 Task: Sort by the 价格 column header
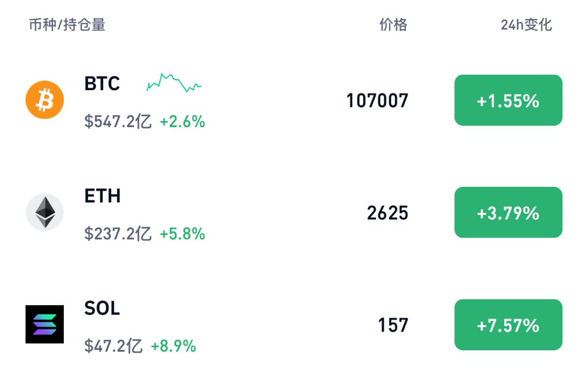393,24
